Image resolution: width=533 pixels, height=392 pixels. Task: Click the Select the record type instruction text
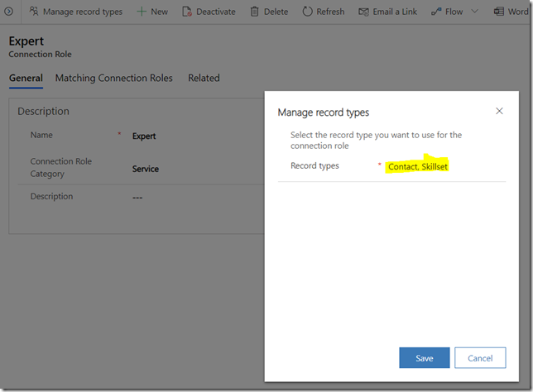[x=376, y=141]
